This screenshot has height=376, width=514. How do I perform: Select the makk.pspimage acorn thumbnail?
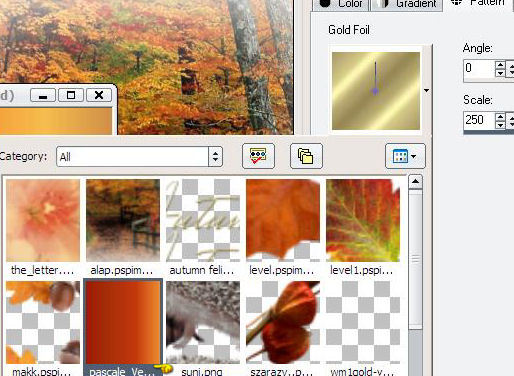pos(43,322)
